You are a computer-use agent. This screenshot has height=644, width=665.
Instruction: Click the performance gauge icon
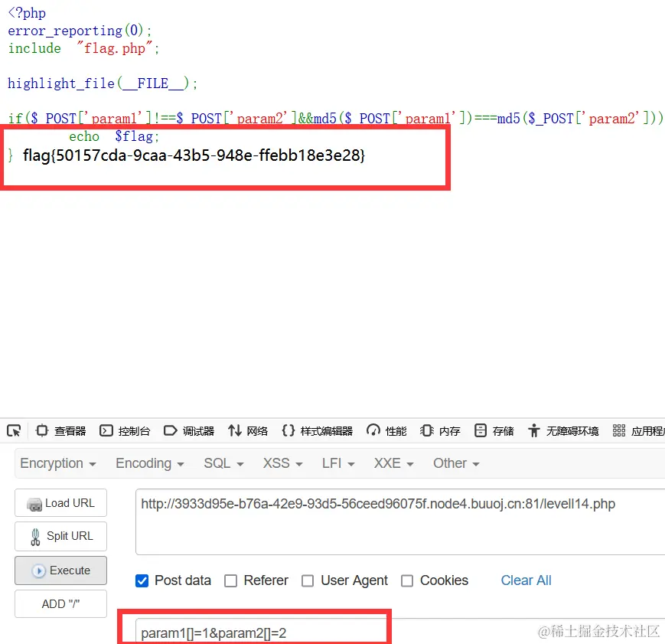[x=373, y=430]
